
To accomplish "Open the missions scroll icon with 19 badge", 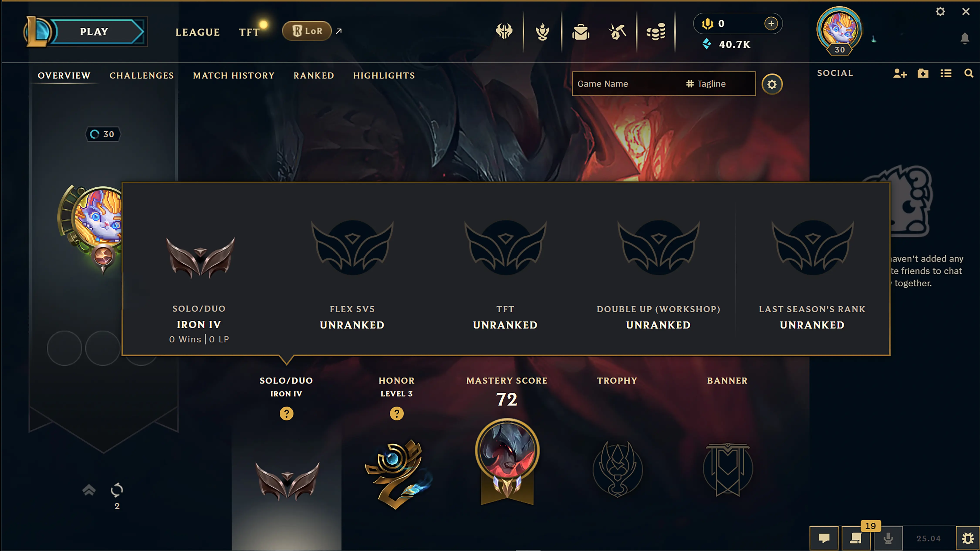I will pyautogui.click(x=856, y=538).
